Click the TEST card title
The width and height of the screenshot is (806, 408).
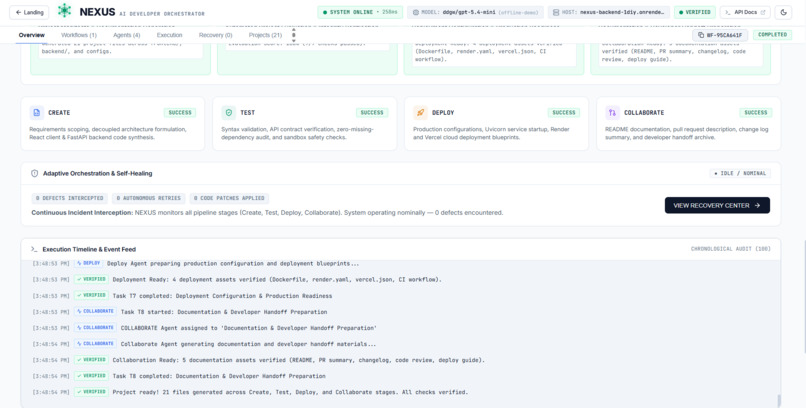click(248, 113)
